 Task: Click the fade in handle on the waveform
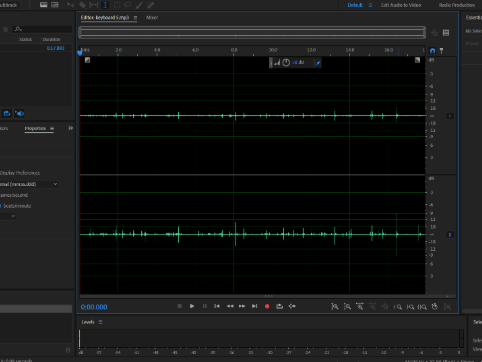[87, 60]
